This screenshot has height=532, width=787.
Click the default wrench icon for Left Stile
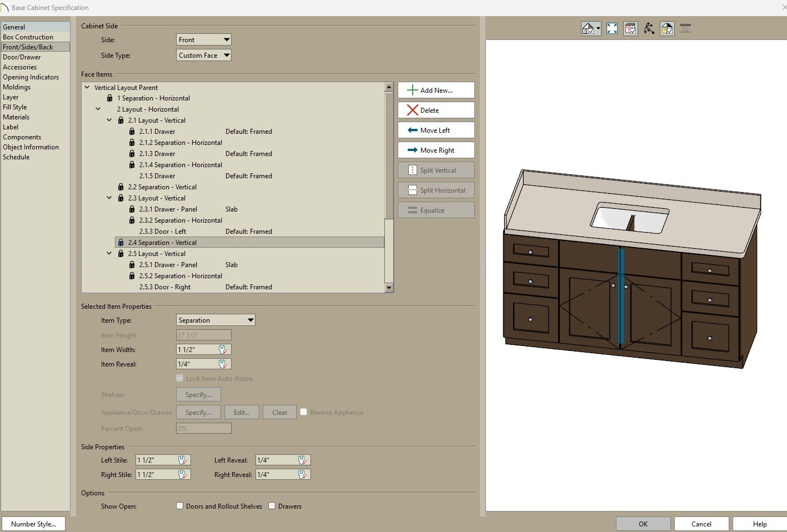(x=182, y=460)
